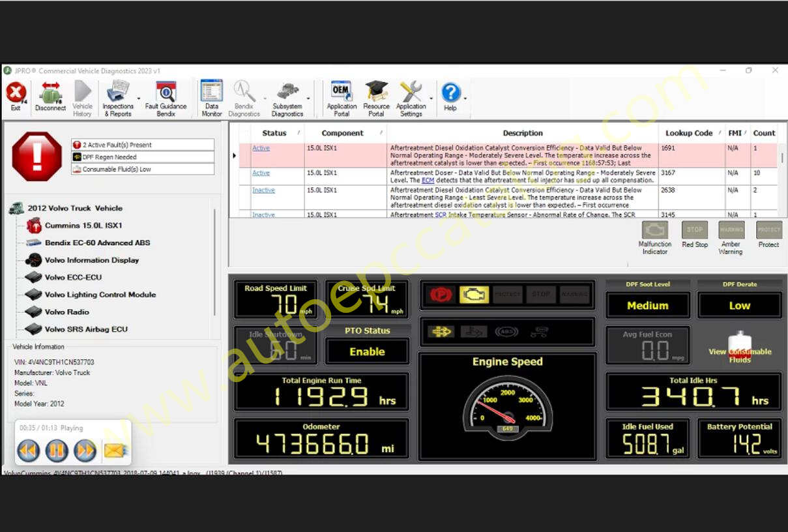The height and width of the screenshot is (532, 788).
Task: Select Volvo Information Display component
Action: 91,260
